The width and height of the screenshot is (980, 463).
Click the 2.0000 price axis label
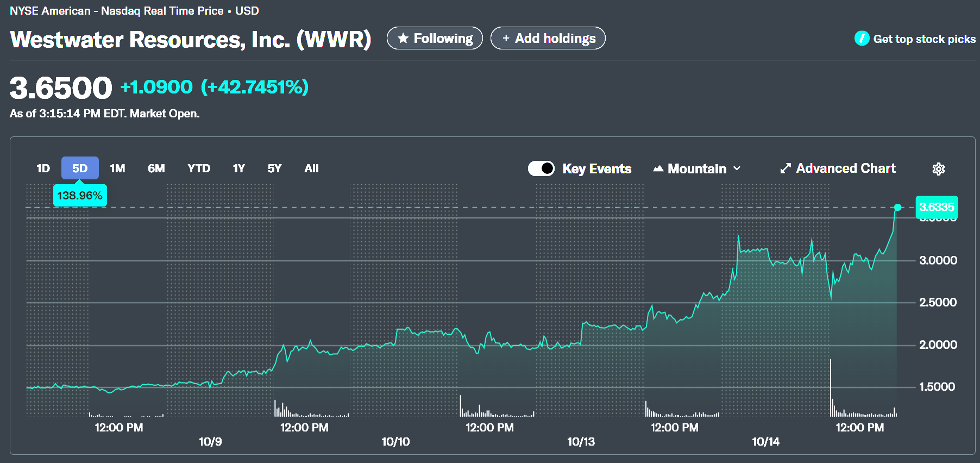pyautogui.click(x=938, y=345)
